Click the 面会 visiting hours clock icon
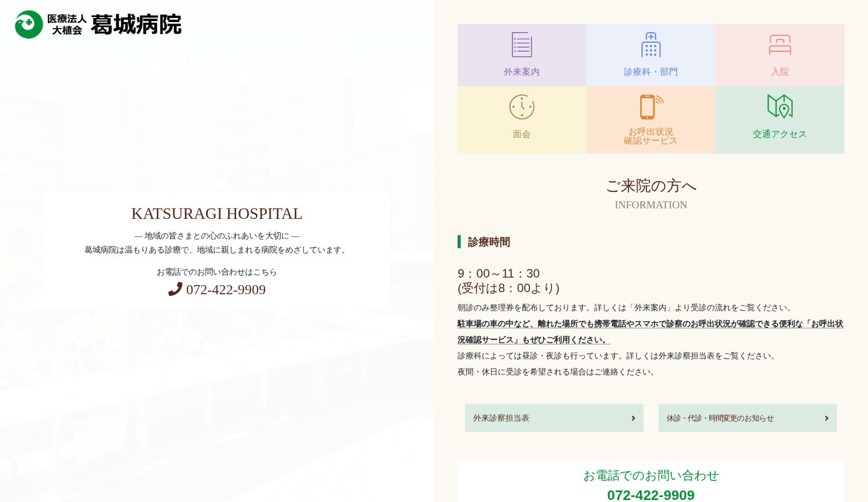The height and width of the screenshot is (502, 868). (x=521, y=107)
